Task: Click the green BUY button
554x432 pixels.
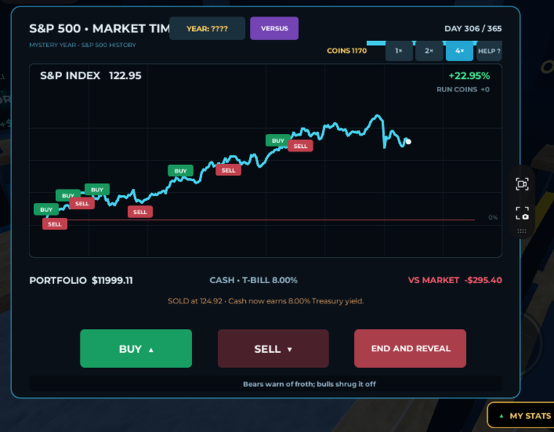Action: pyautogui.click(x=136, y=349)
